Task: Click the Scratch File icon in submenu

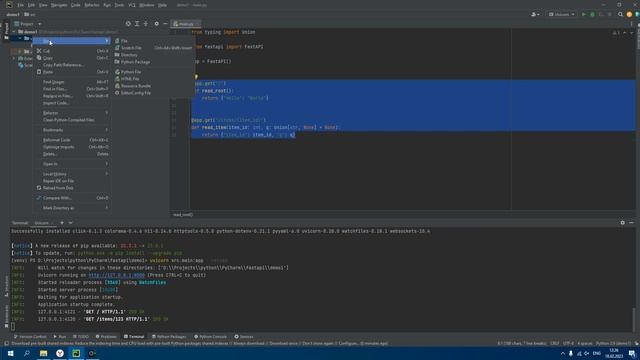Action: pyautogui.click(x=117, y=48)
